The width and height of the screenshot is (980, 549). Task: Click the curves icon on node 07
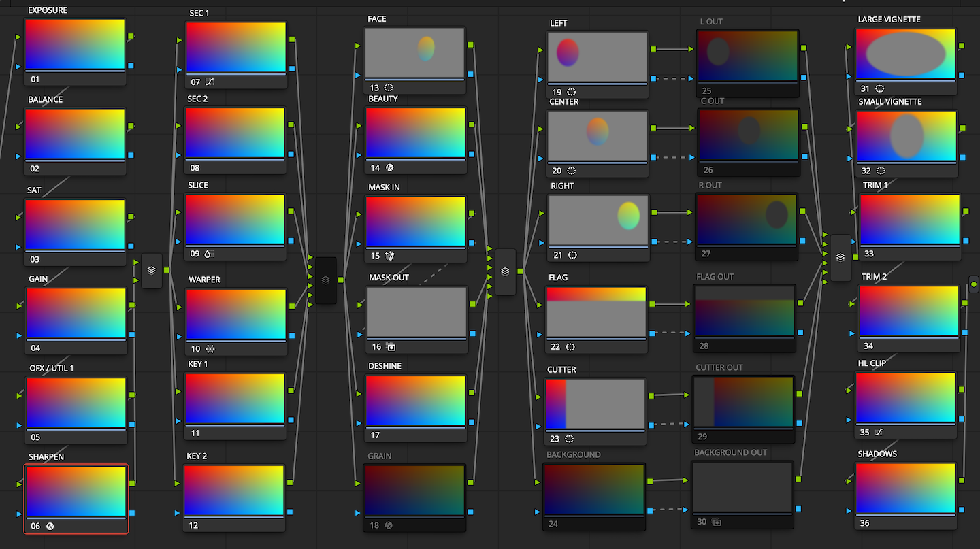tap(210, 82)
